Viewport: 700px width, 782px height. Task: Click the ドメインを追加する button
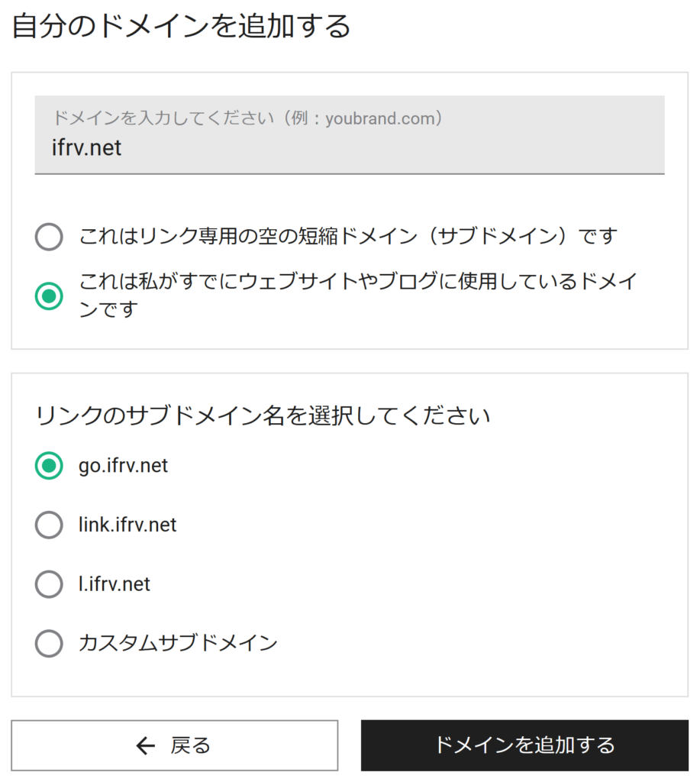(524, 745)
